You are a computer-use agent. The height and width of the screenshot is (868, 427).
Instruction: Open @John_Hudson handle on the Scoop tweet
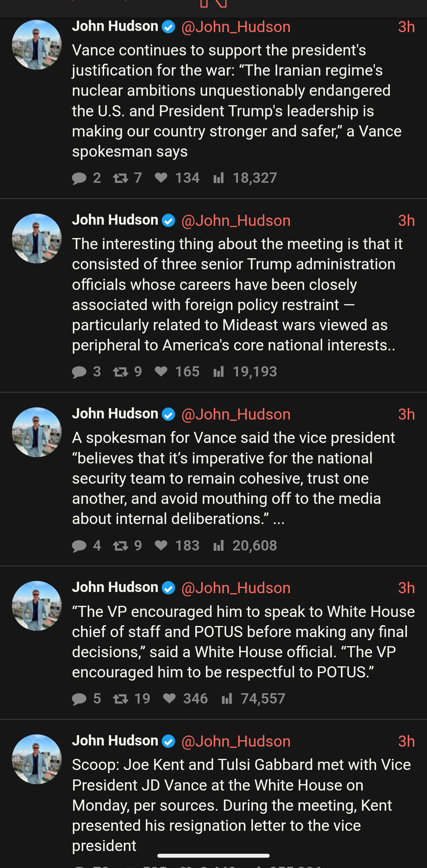coord(236,741)
